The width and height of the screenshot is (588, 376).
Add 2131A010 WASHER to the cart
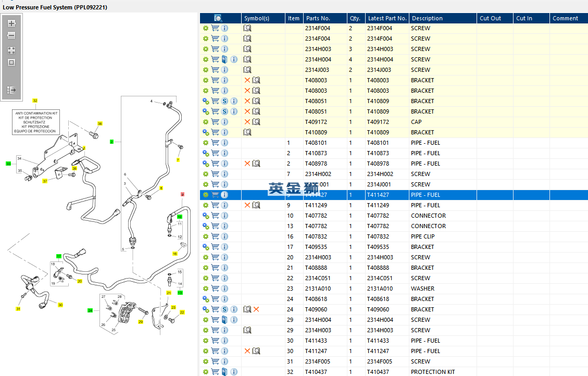(215, 289)
